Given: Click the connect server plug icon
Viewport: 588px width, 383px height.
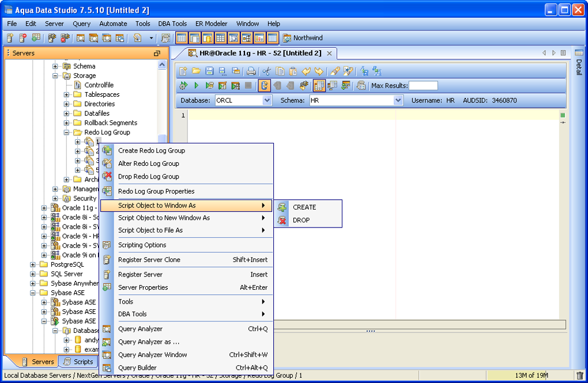Looking at the screenshot, I should (52, 38).
